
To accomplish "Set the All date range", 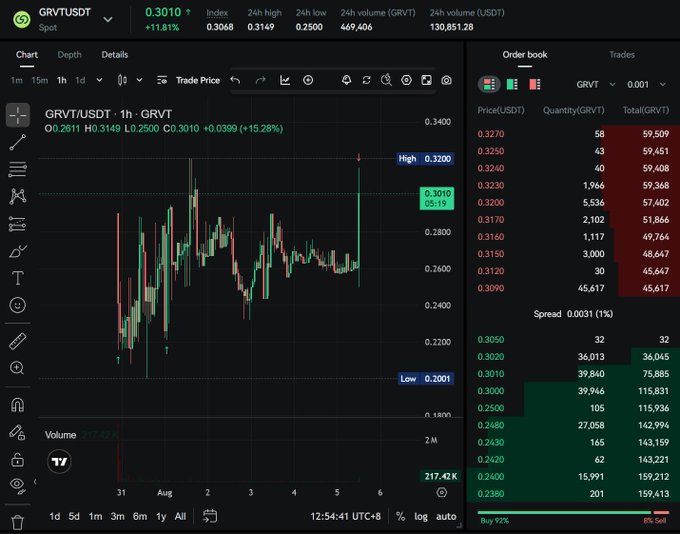I will pos(180,516).
